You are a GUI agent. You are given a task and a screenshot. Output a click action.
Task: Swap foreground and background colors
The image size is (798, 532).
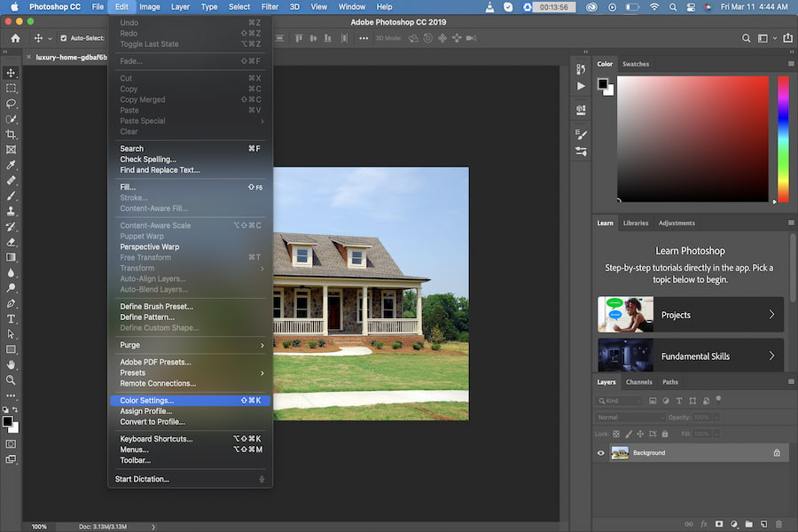[x=15, y=410]
